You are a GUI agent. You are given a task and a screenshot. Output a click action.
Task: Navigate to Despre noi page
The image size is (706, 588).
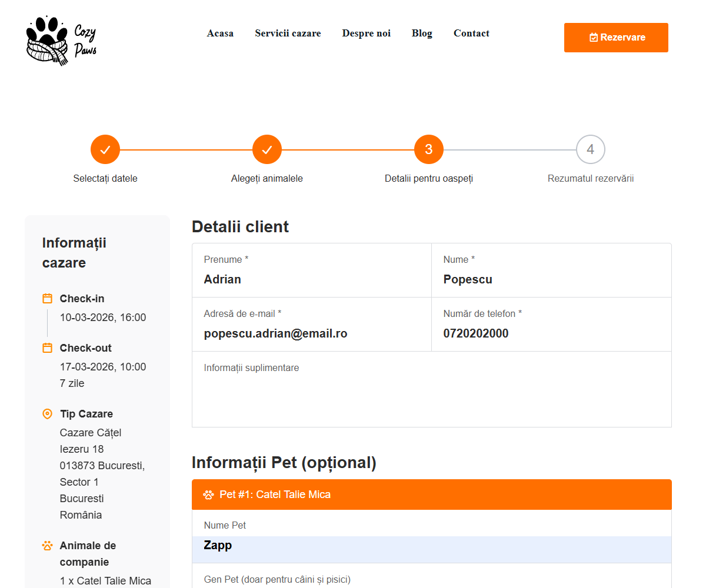point(366,34)
